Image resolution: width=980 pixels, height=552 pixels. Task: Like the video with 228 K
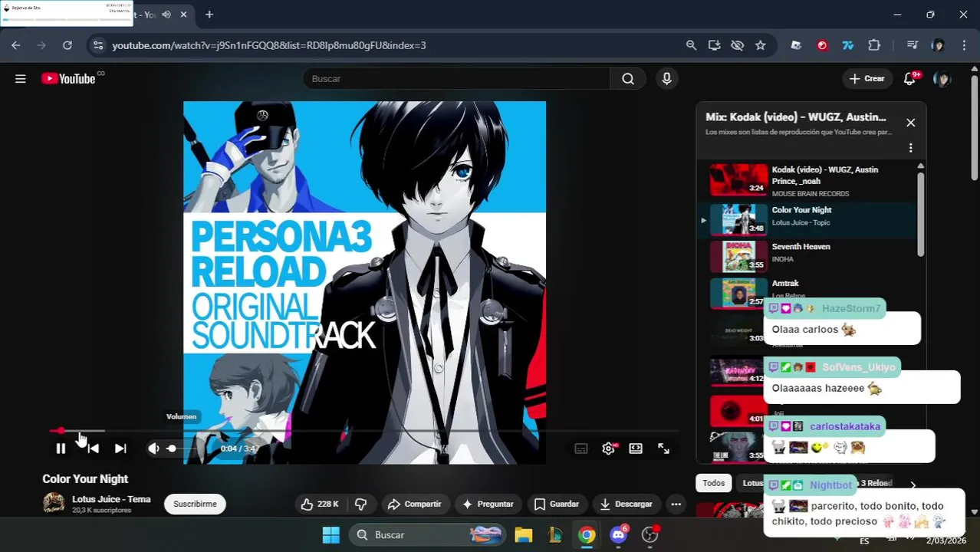tap(320, 504)
